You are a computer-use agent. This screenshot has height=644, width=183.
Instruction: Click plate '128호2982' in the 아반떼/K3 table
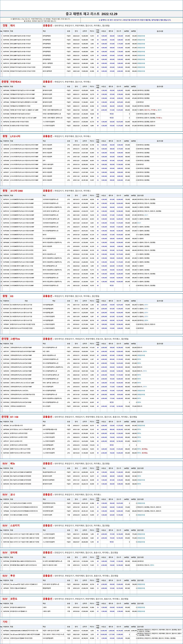pyautogui.click(x=6, y=91)
